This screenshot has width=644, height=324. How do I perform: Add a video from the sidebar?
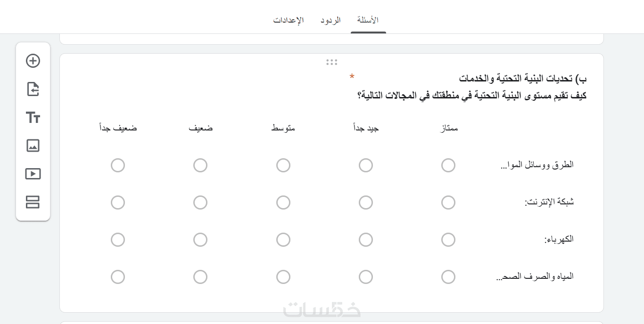coord(33,174)
